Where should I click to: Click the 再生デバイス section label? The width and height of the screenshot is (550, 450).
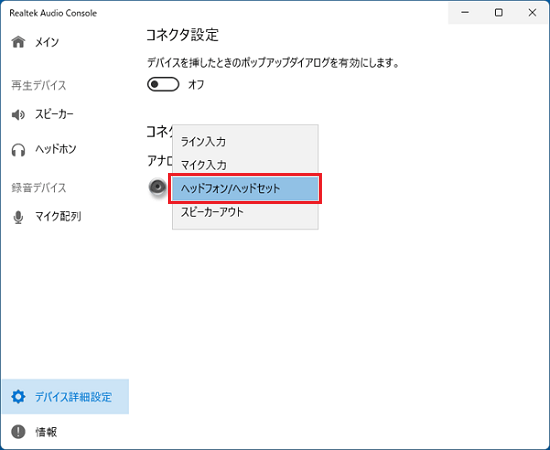pos(39,85)
